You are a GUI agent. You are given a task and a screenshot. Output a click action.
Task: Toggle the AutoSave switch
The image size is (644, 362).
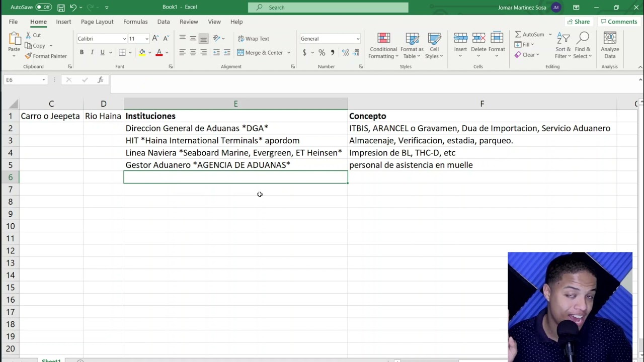[x=44, y=8]
